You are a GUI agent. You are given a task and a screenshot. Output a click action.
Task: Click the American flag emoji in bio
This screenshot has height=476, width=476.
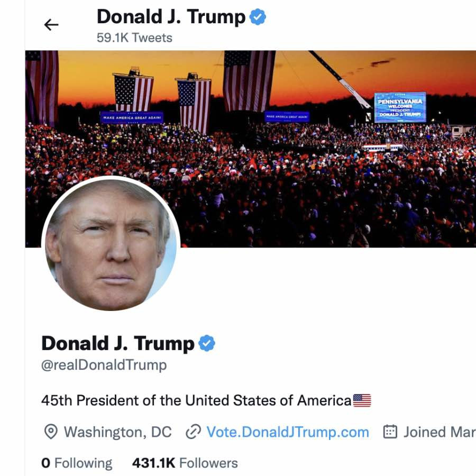click(x=362, y=400)
